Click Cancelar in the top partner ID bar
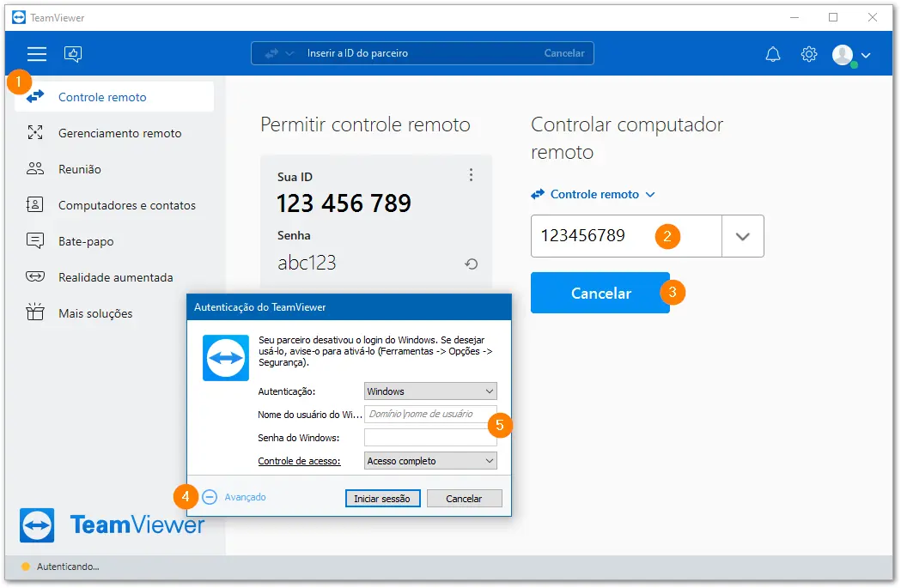901x588 pixels. [x=564, y=53]
